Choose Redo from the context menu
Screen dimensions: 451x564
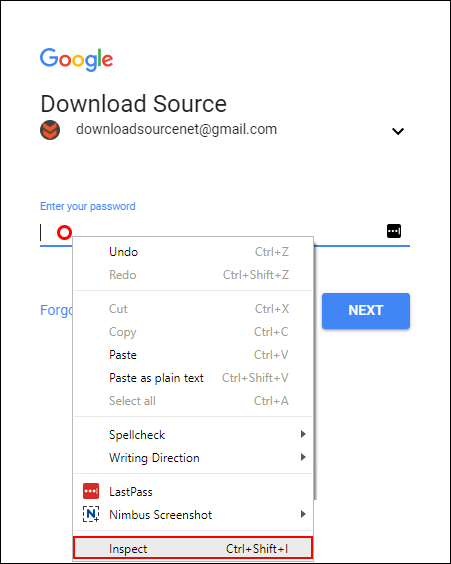pyautogui.click(x=193, y=275)
